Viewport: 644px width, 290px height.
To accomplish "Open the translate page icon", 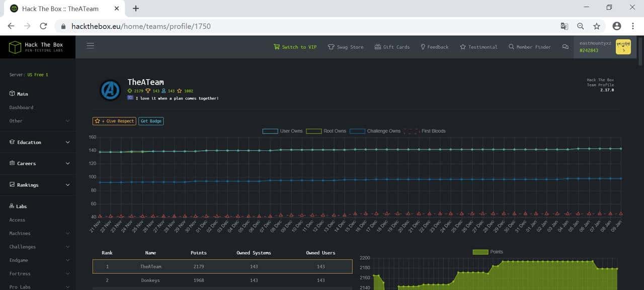I will click(565, 26).
